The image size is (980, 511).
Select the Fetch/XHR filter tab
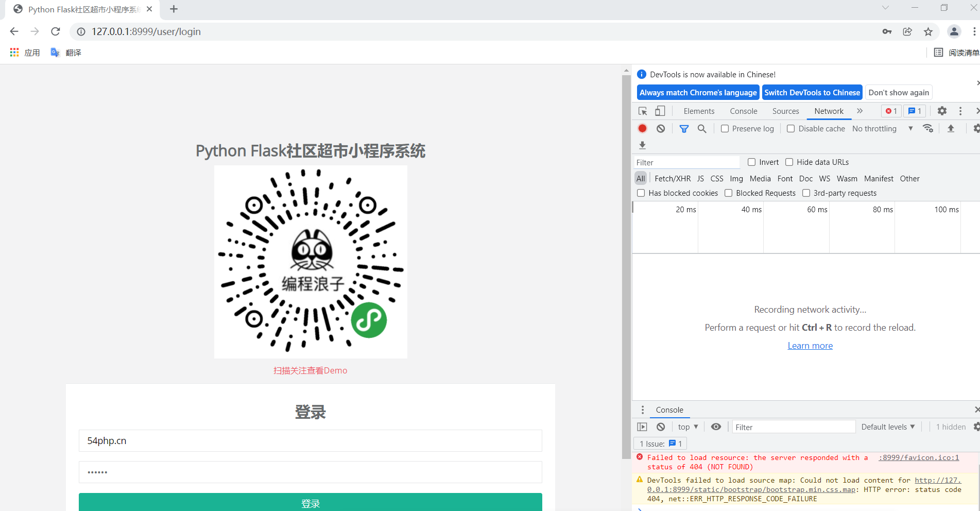(672, 178)
